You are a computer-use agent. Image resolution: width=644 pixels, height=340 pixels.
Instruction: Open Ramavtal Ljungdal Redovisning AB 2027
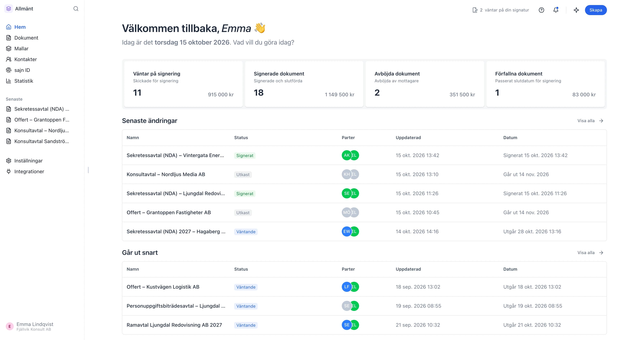(364, 325)
